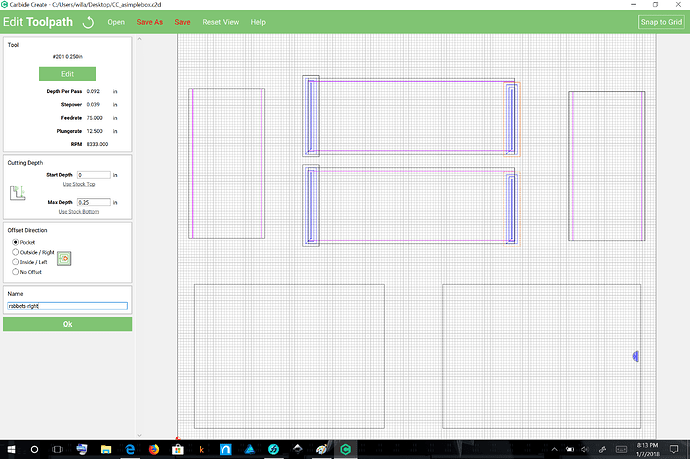This screenshot has width=690, height=459.
Task: Open Inkscape icon in the taskbar
Action: [x=297, y=449]
